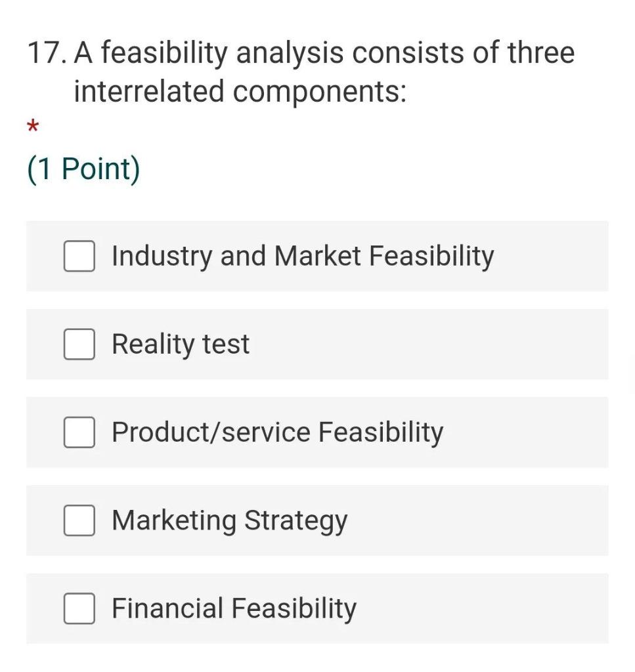Viewport: 635px width, 672px height.
Task: Click the "Financial Feasibility" label text
Action: 234,608
